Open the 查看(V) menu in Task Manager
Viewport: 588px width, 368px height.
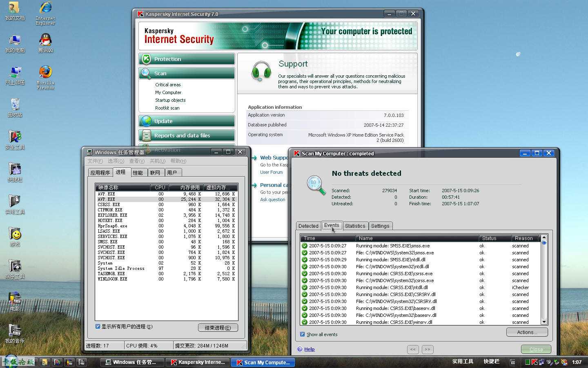pyautogui.click(x=137, y=161)
